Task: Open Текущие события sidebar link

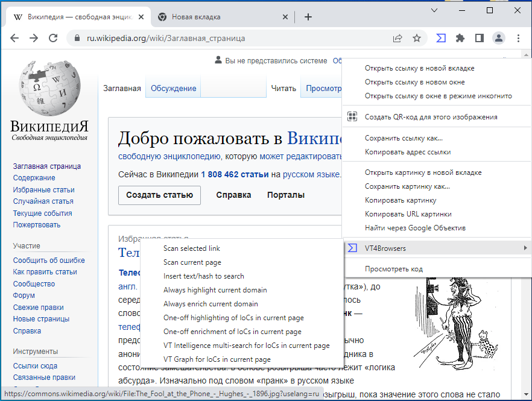Action: 42,213
